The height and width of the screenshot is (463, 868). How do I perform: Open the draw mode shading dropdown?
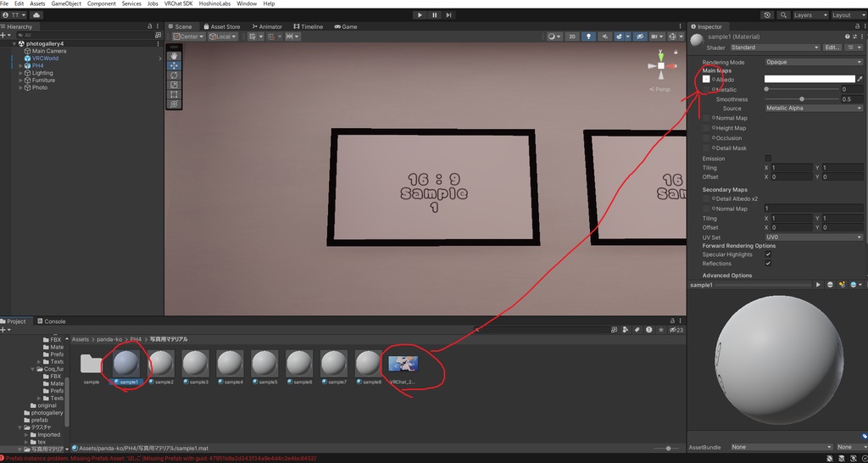click(x=554, y=36)
